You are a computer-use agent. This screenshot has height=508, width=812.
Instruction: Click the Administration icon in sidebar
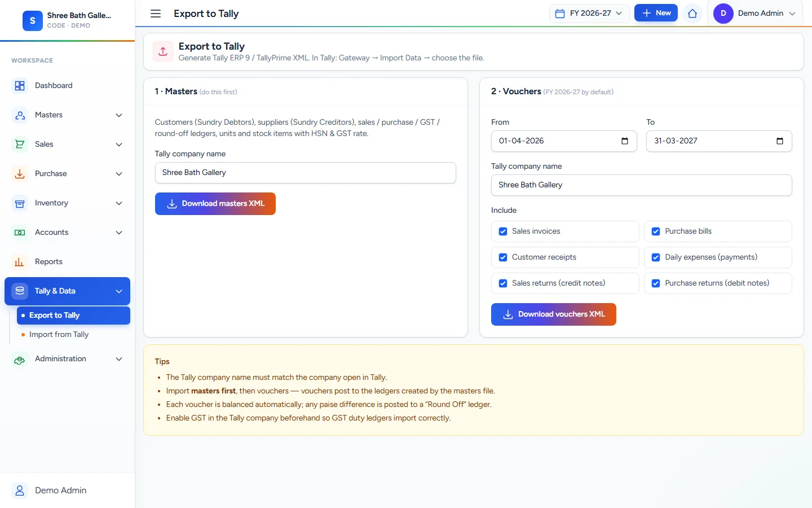point(20,359)
